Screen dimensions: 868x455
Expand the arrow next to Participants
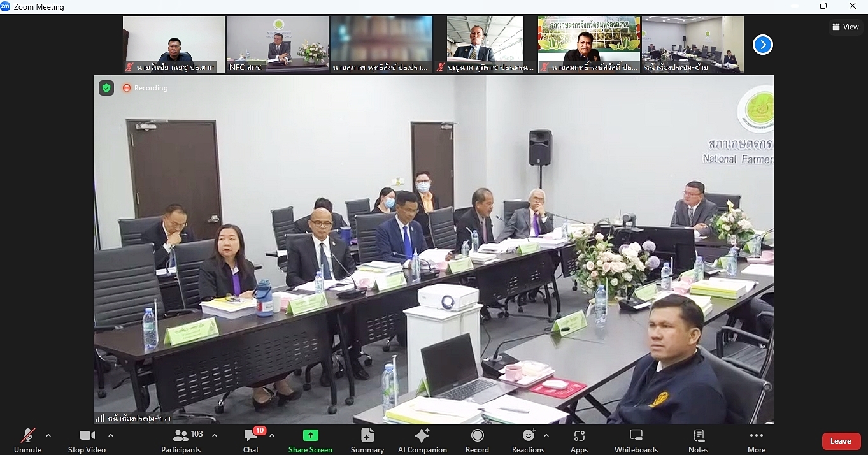click(215, 435)
